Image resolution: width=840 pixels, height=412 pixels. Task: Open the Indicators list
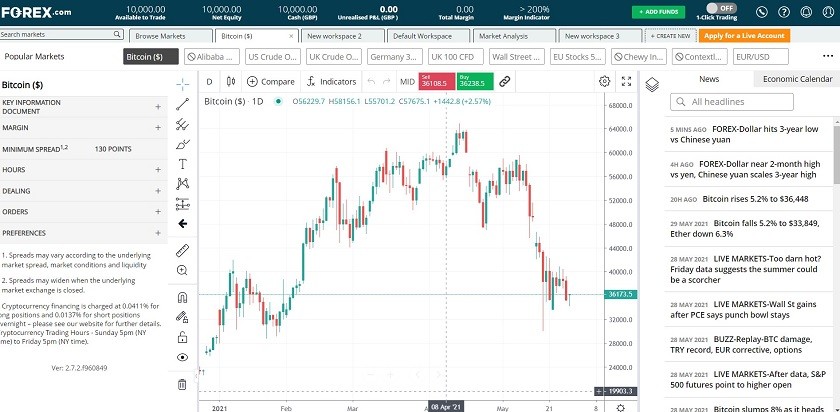[331, 81]
